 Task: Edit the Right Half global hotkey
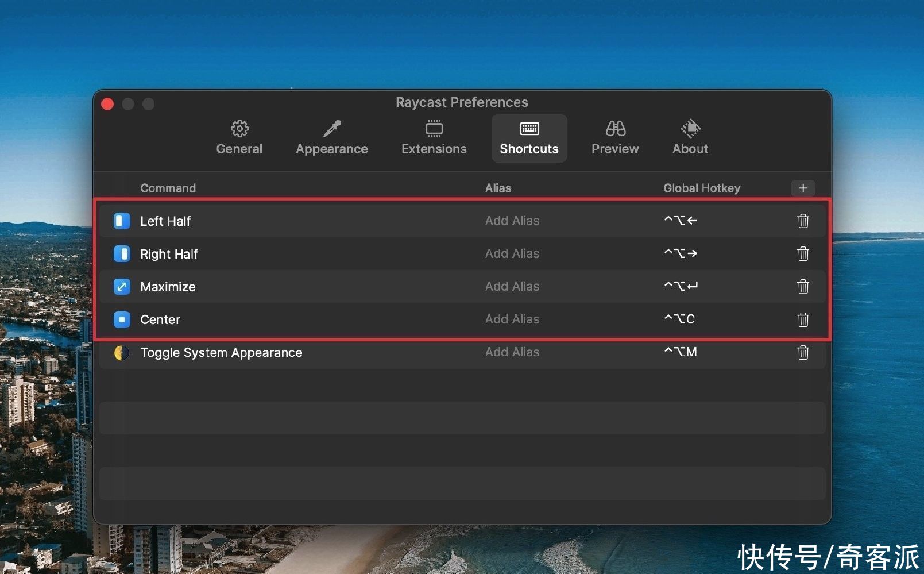coord(681,253)
